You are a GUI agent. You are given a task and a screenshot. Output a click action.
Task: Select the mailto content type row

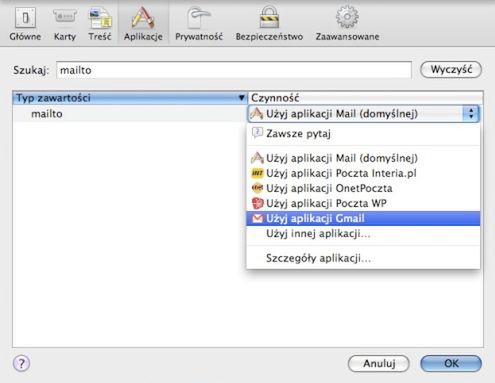click(x=130, y=114)
